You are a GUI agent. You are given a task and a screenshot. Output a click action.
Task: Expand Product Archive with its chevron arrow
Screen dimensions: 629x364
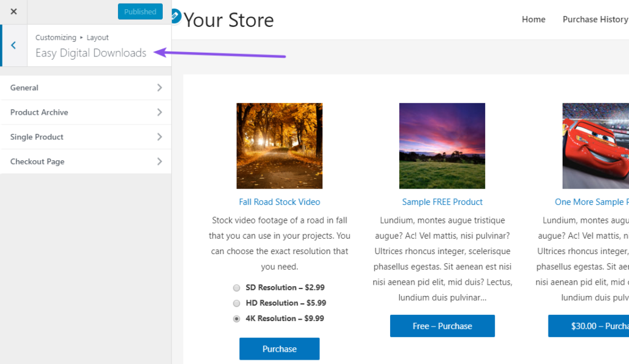[160, 112]
